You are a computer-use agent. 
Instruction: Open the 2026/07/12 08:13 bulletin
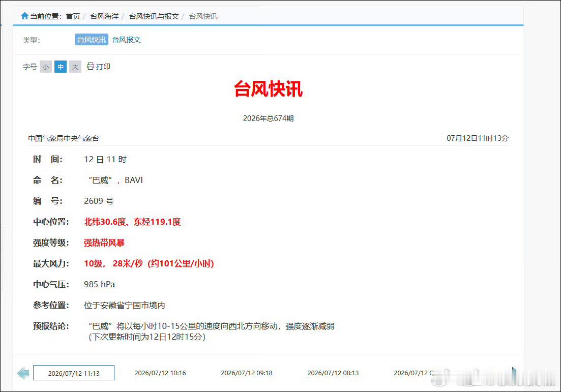333,373
